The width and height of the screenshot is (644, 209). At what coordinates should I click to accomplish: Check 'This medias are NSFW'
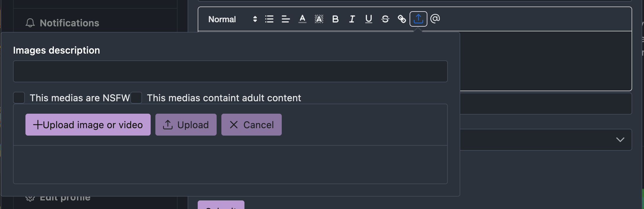click(19, 98)
